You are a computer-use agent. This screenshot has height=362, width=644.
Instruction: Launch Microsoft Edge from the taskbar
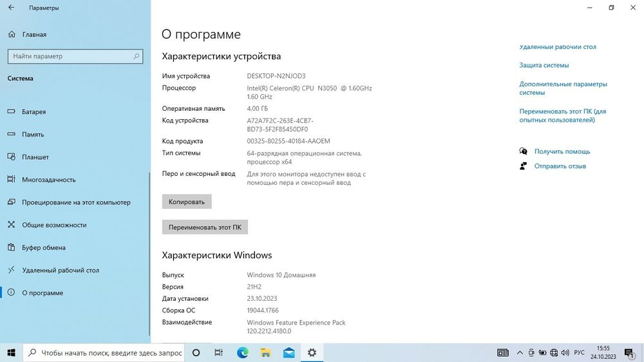[242, 352]
